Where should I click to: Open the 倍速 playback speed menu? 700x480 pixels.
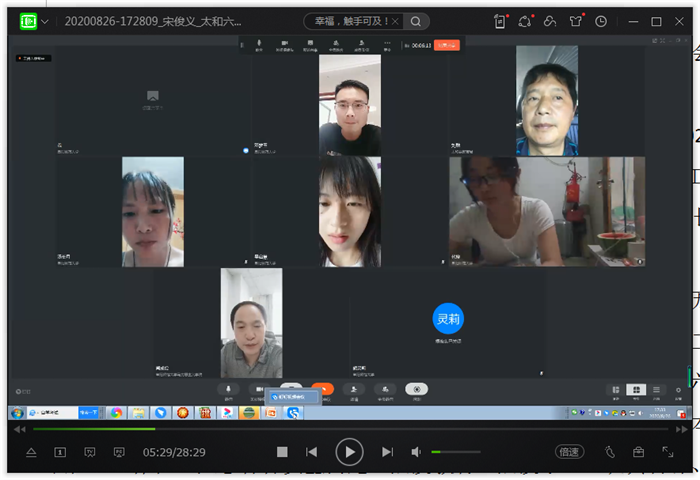coord(570,452)
